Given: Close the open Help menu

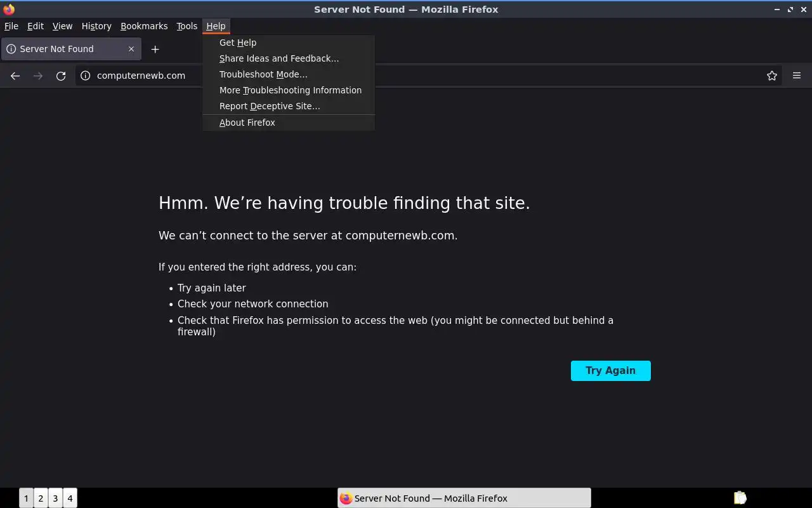Looking at the screenshot, I should [216, 26].
